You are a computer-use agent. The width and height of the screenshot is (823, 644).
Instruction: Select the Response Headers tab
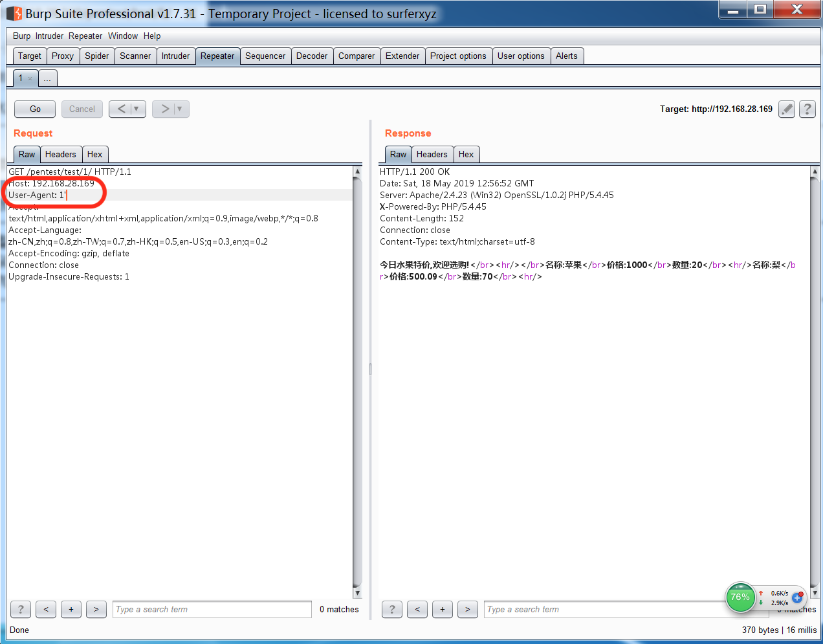[x=432, y=155]
